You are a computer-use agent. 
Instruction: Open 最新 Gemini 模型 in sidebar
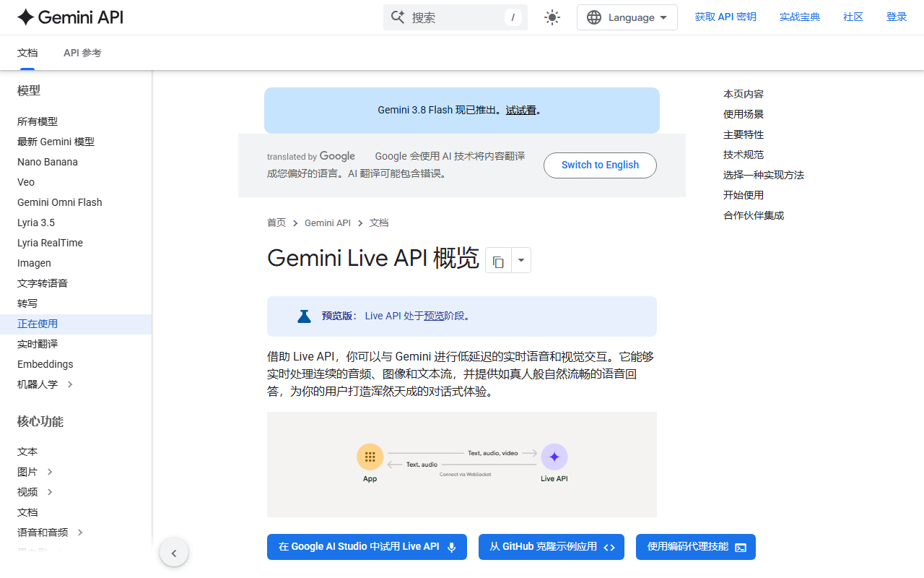(56, 142)
